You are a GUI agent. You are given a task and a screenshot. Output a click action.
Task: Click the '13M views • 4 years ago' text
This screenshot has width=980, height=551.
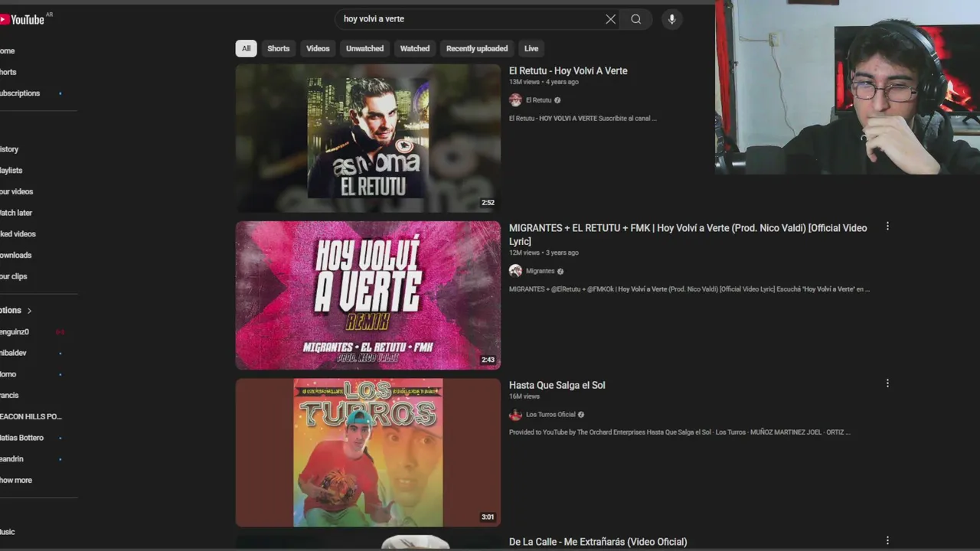click(544, 82)
